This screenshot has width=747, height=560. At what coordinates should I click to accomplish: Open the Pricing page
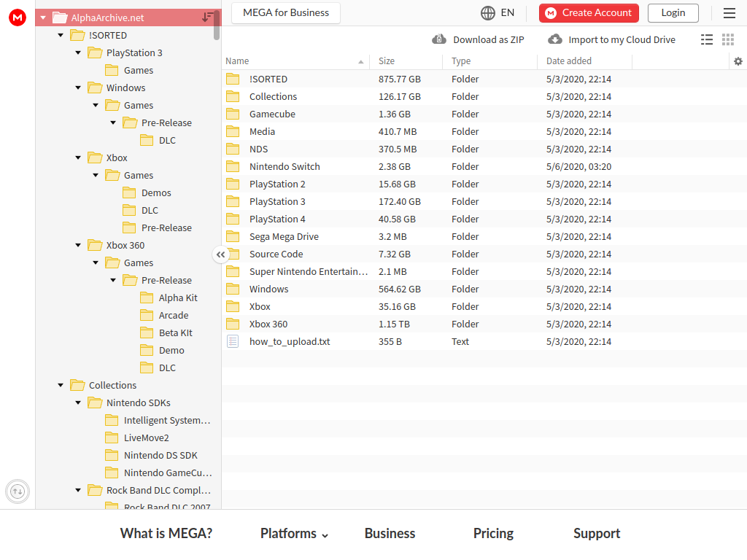click(493, 533)
